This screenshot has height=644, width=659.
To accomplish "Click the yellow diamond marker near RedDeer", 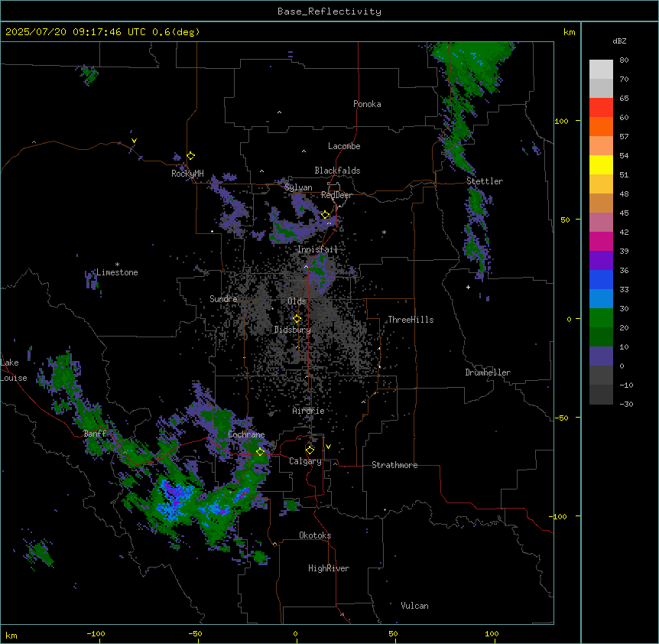I will click(326, 215).
